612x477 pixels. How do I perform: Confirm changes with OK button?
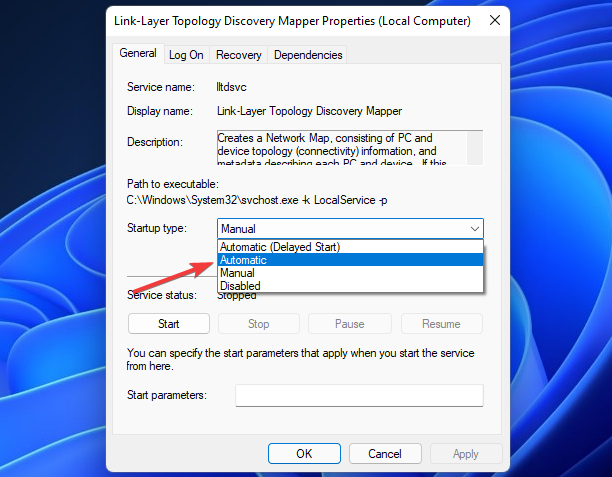point(304,454)
